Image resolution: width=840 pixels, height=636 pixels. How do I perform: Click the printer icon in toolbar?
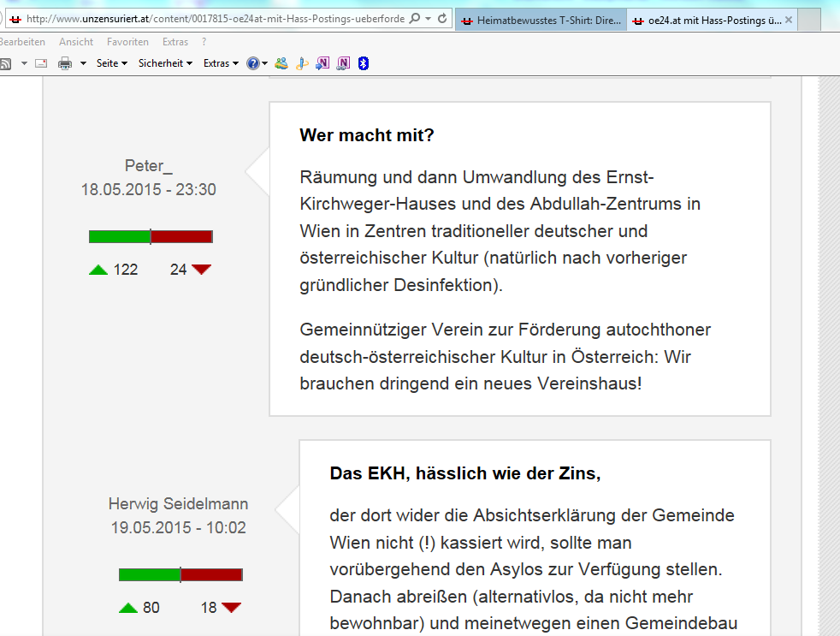click(x=64, y=63)
